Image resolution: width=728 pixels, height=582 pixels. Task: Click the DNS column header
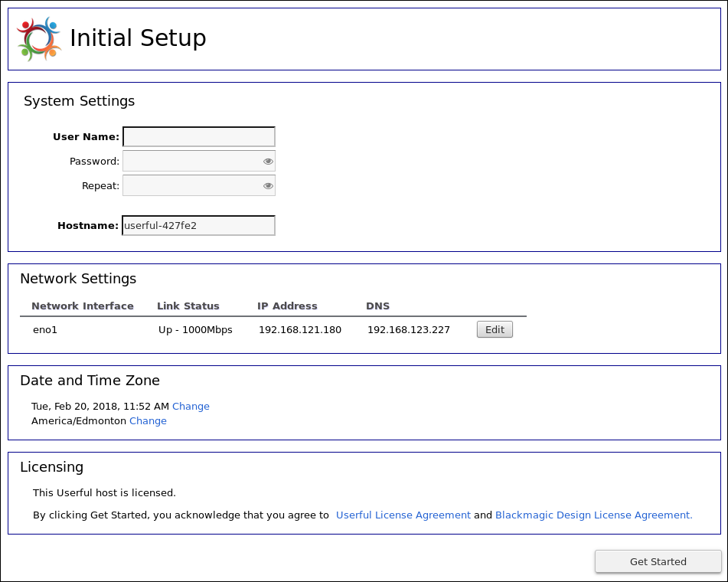378,306
